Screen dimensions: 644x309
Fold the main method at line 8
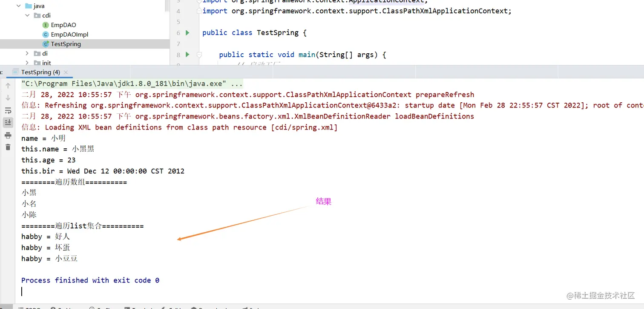(x=199, y=55)
